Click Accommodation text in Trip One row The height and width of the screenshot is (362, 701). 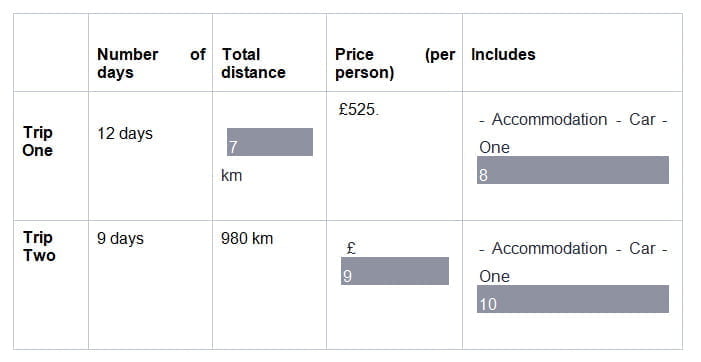[x=549, y=120]
